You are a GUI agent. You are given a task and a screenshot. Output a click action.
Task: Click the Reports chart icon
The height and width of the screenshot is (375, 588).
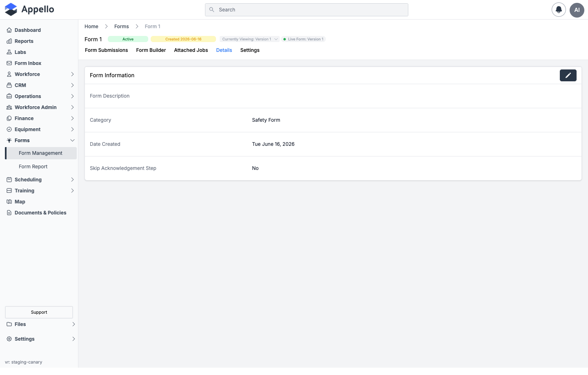[9, 41]
